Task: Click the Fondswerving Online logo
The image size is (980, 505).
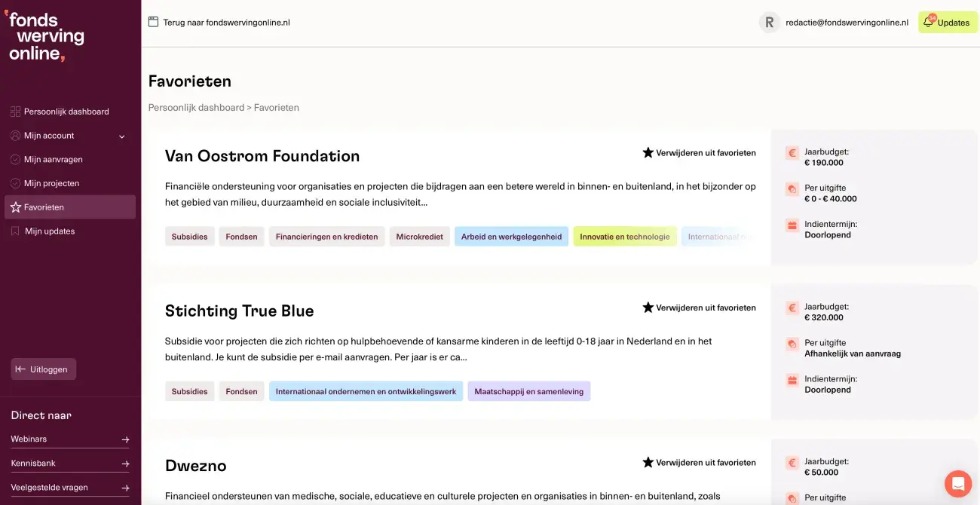Action: (44, 37)
